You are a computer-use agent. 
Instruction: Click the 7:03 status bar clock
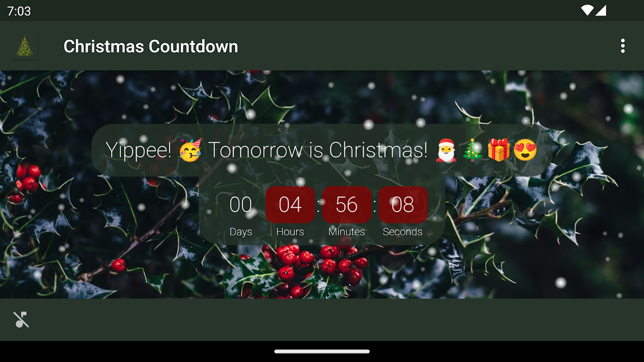coord(19,11)
